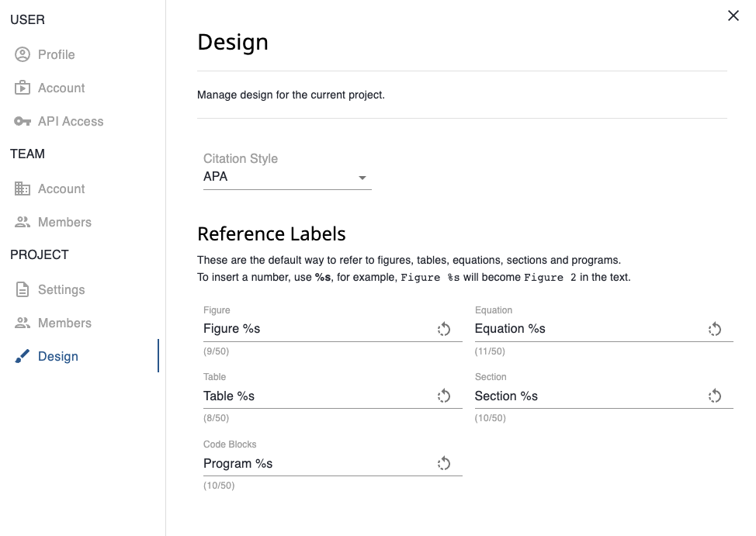Click the reset icon next to Table label
Viewport: 756px width, 536px height.
[444, 396]
